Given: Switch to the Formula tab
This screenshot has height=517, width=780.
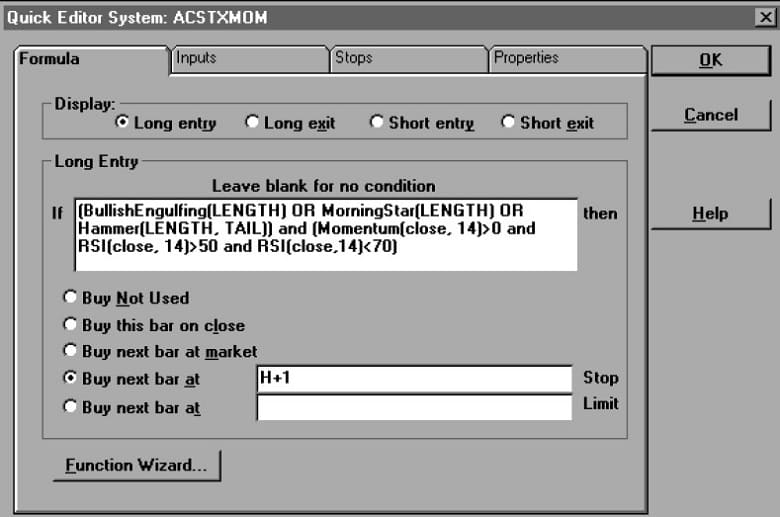Looking at the screenshot, I should (50, 59).
